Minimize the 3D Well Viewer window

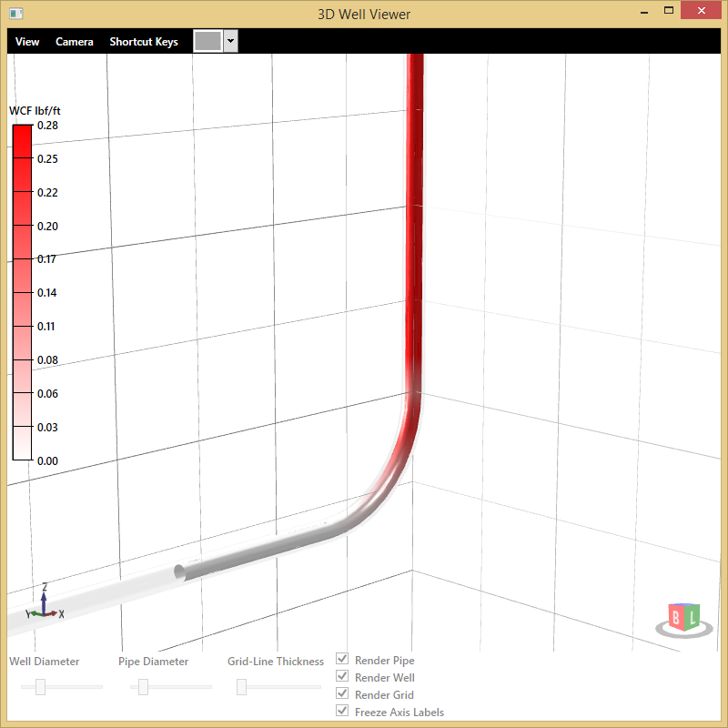pos(644,12)
